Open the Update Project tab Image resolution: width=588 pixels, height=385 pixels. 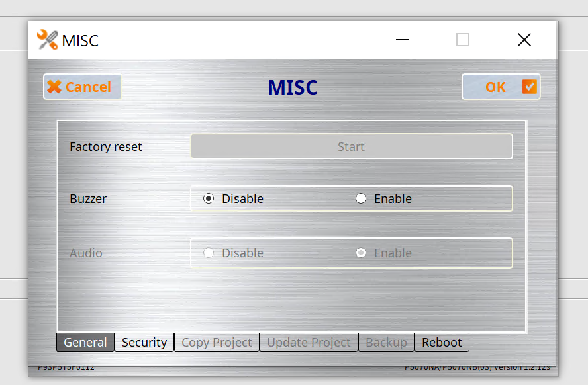[309, 342]
